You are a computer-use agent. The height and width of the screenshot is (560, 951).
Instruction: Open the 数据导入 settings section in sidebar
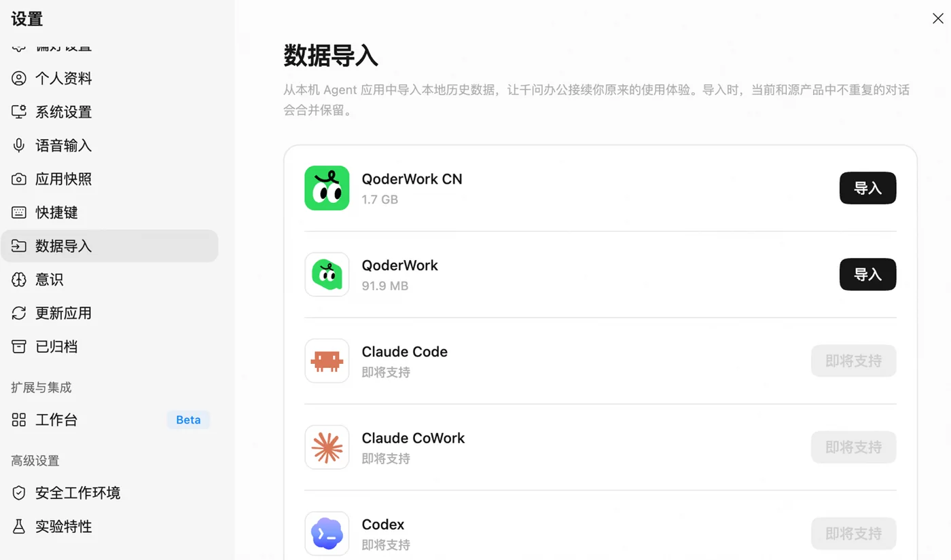(x=109, y=246)
